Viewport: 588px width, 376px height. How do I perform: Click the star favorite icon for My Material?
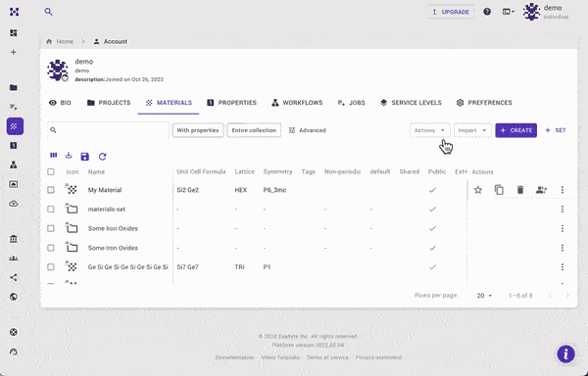click(x=478, y=190)
